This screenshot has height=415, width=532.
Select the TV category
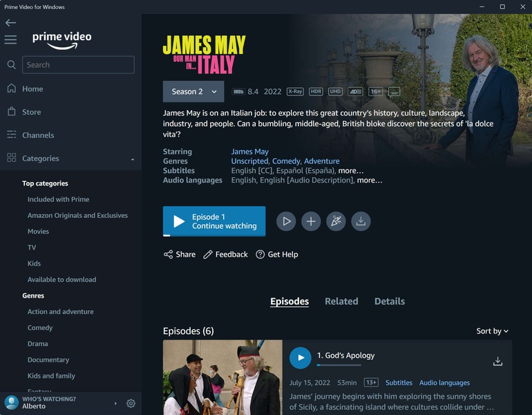pos(32,247)
